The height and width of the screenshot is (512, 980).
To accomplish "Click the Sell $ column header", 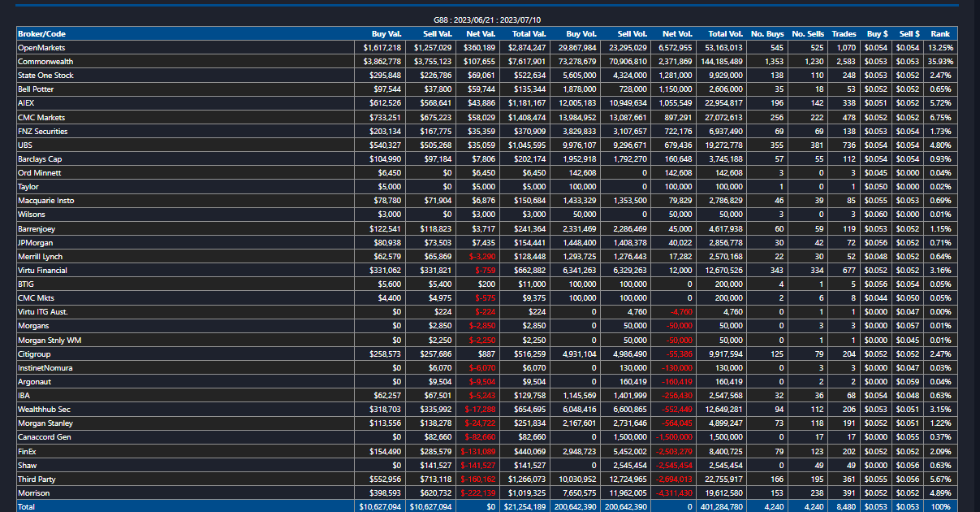I will click(x=909, y=34).
